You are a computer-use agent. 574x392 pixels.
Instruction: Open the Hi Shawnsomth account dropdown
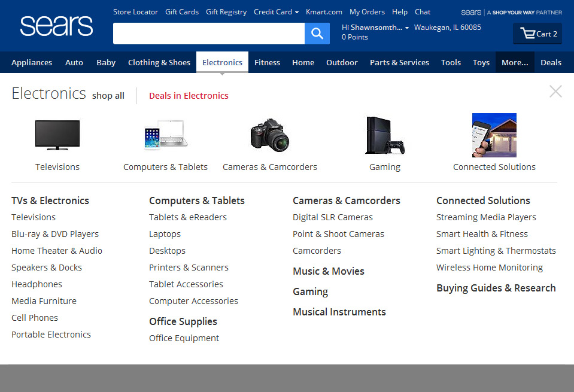tap(375, 28)
